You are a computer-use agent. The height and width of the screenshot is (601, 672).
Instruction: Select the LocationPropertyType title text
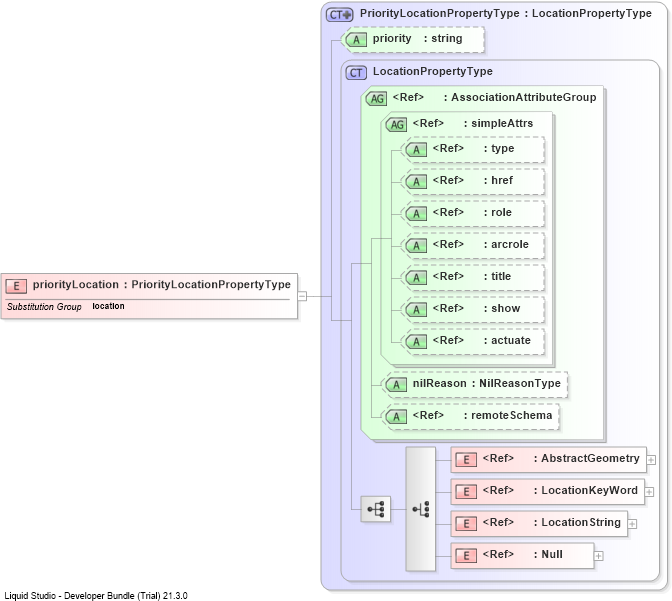coord(433,71)
